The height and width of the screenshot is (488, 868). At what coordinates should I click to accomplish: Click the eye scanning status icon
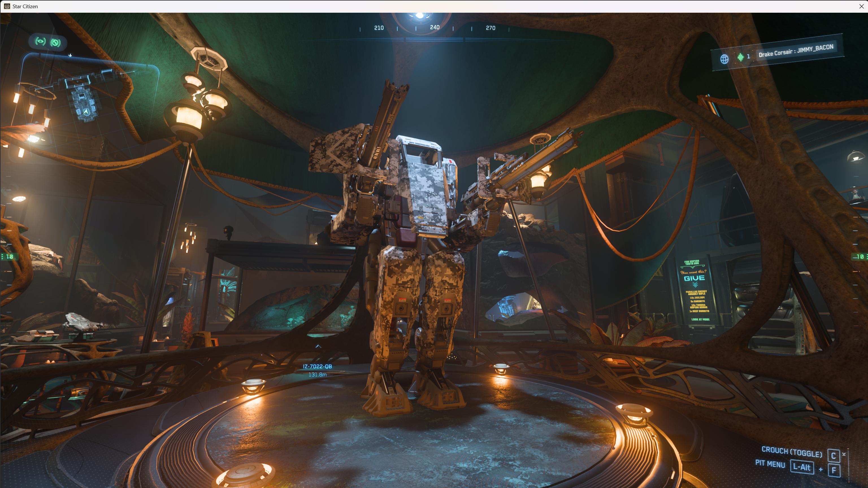coord(40,42)
